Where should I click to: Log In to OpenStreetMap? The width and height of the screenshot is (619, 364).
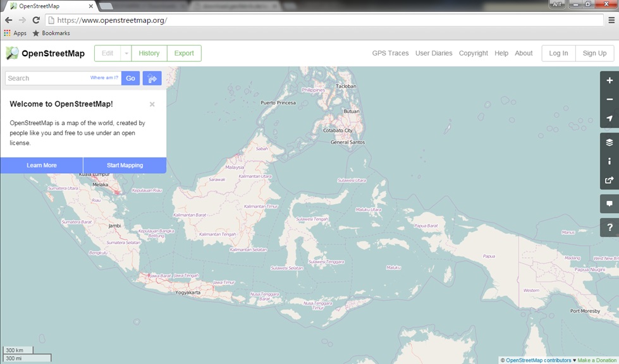(x=558, y=53)
